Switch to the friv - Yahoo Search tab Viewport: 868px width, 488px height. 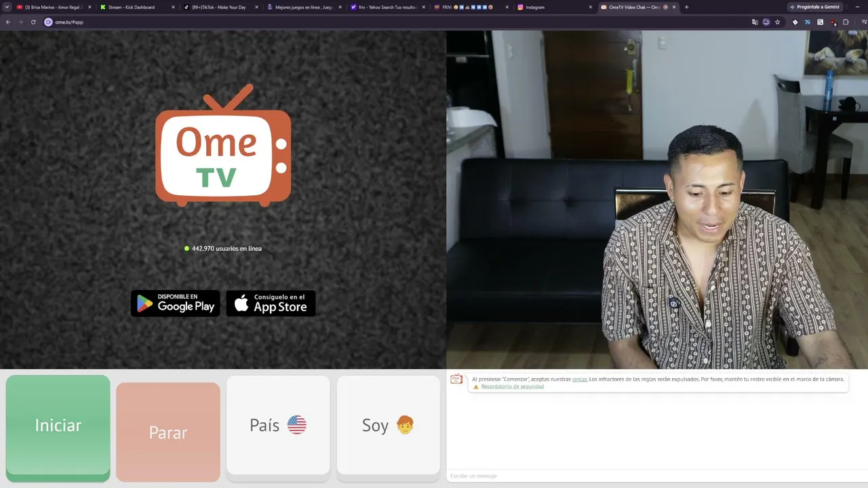388,7
